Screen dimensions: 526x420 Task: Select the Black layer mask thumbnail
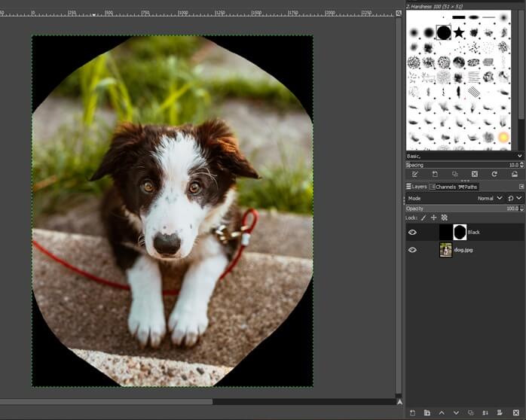460,233
